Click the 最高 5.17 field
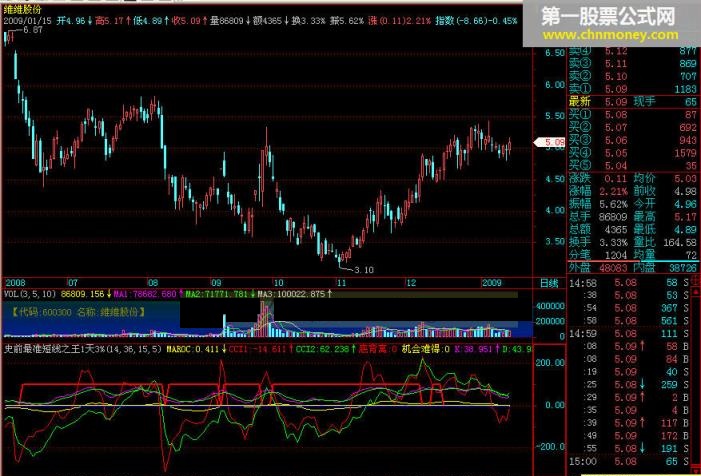 [665, 217]
